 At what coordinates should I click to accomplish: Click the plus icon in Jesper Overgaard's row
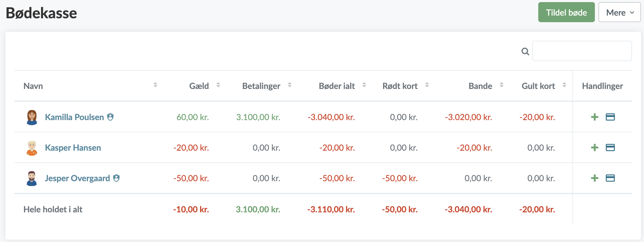tap(595, 178)
